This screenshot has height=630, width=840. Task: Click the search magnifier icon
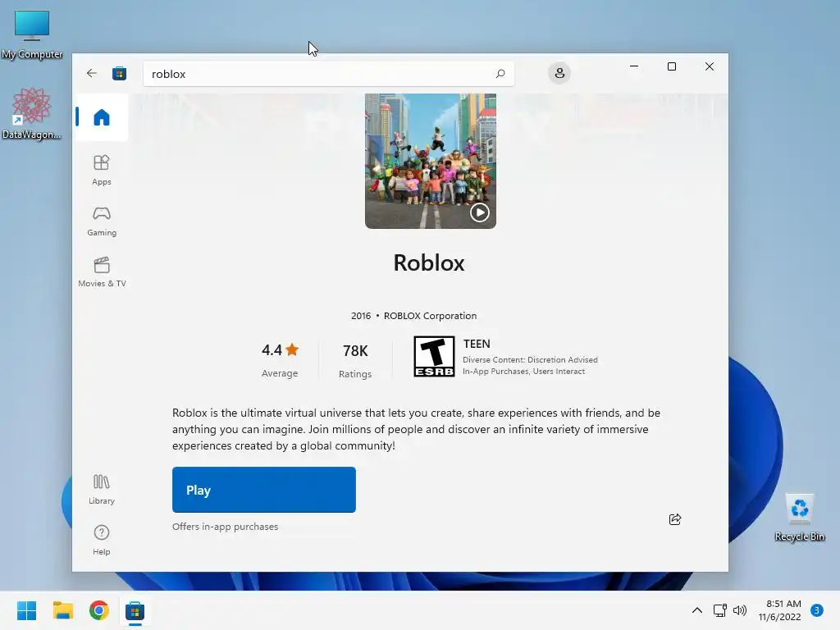(x=500, y=73)
